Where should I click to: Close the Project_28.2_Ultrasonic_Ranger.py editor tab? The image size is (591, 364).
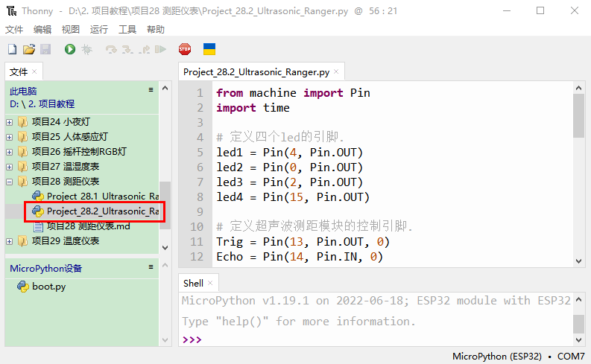(336, 72)
